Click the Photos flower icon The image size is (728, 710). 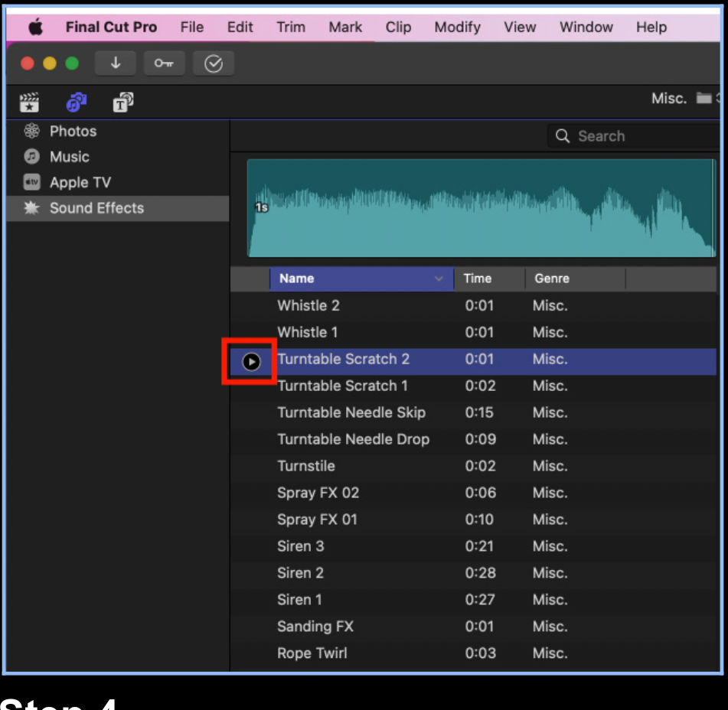pos(31,132)
